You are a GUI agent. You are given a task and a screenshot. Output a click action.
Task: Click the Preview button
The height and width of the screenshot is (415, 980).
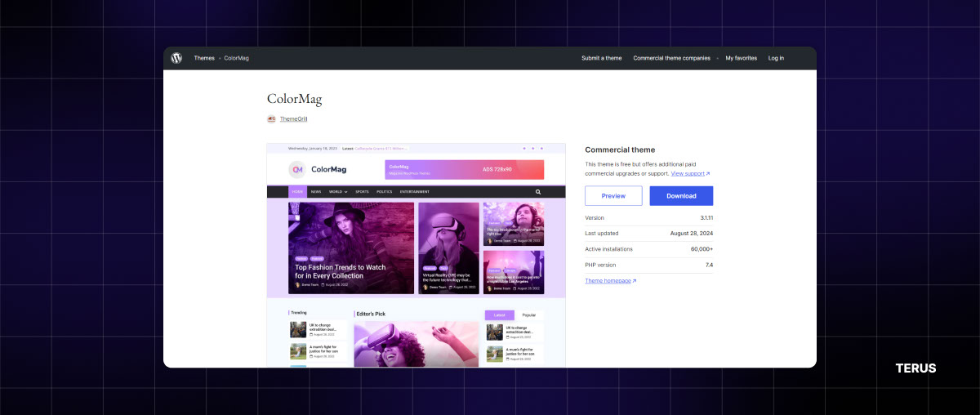point(613,196)
